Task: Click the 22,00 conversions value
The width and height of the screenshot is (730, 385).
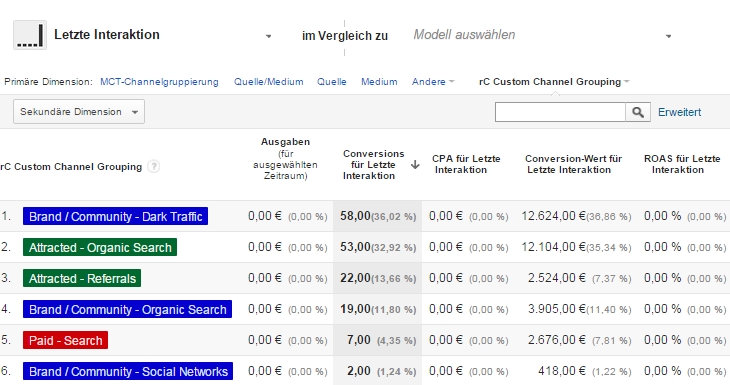Action: (355, 278)
